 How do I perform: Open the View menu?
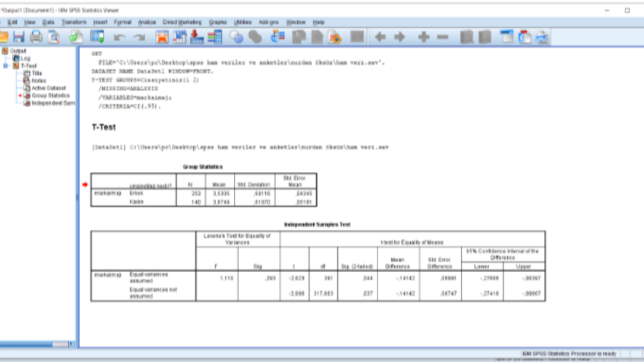29,22
